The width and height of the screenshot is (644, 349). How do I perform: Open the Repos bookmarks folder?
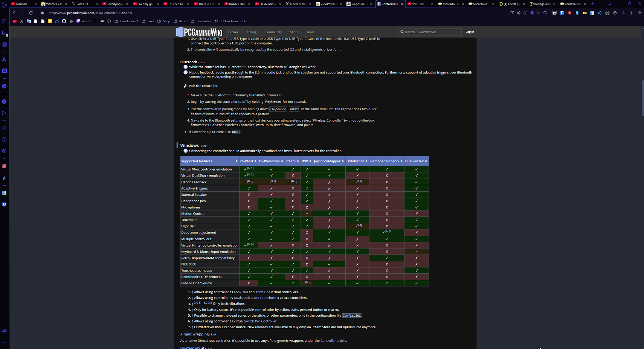[180, 21]
